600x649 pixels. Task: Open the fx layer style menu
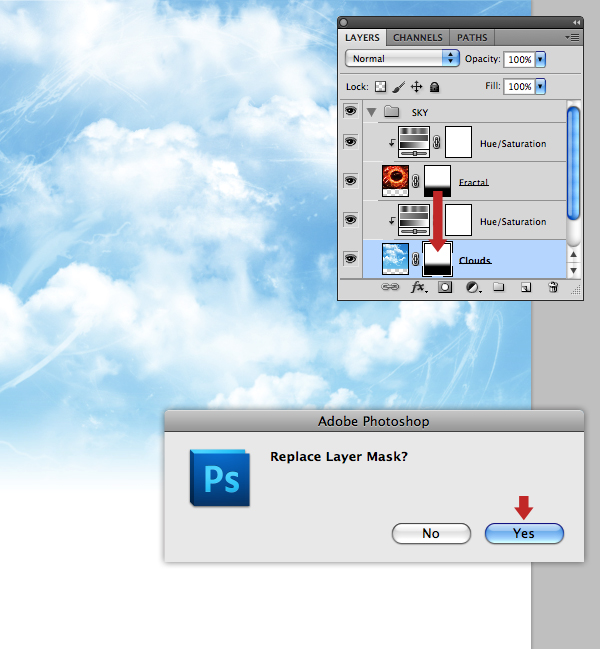tap(419, 287)
